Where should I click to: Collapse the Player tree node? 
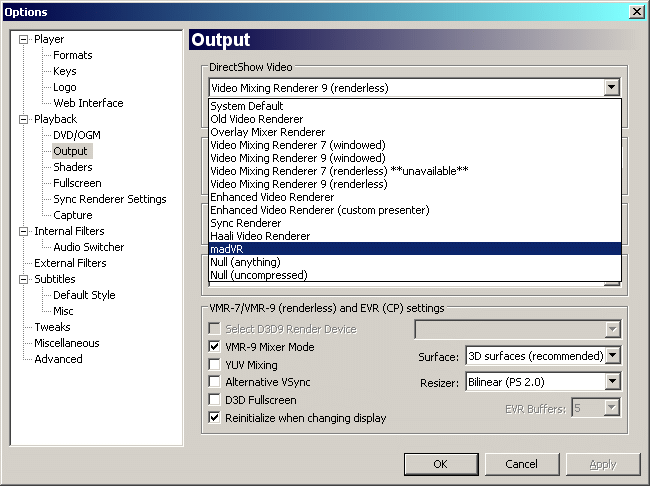24,39
